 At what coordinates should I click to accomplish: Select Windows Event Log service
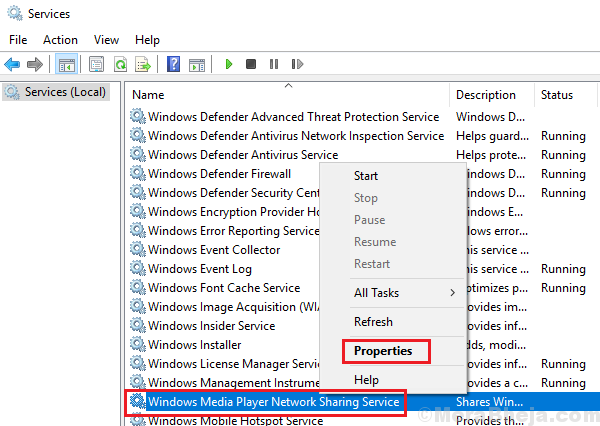[200, 269]
